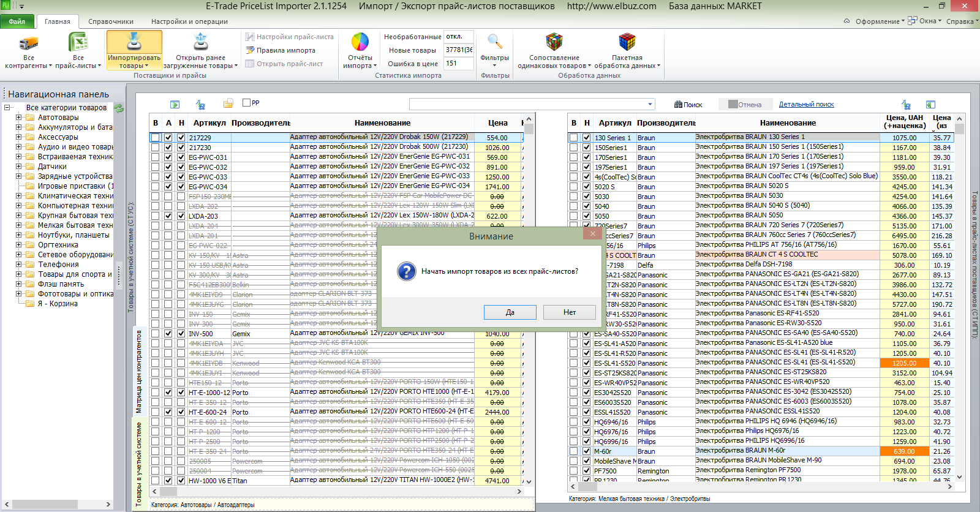Switch to Справочники tab
Viewport: 980px width, 512px height.
111,21
